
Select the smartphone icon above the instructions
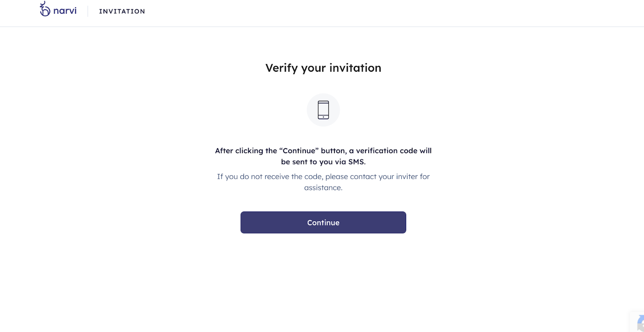click(323, 110)
